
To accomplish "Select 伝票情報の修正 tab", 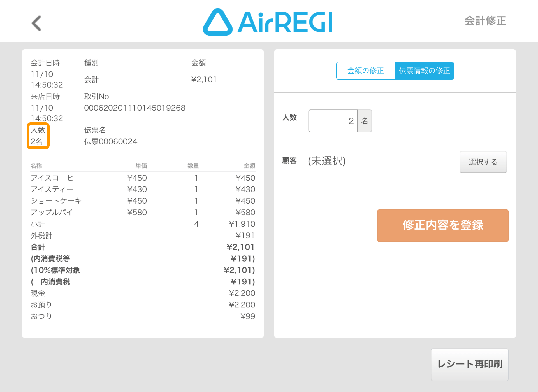I will (x=424, y=71).
